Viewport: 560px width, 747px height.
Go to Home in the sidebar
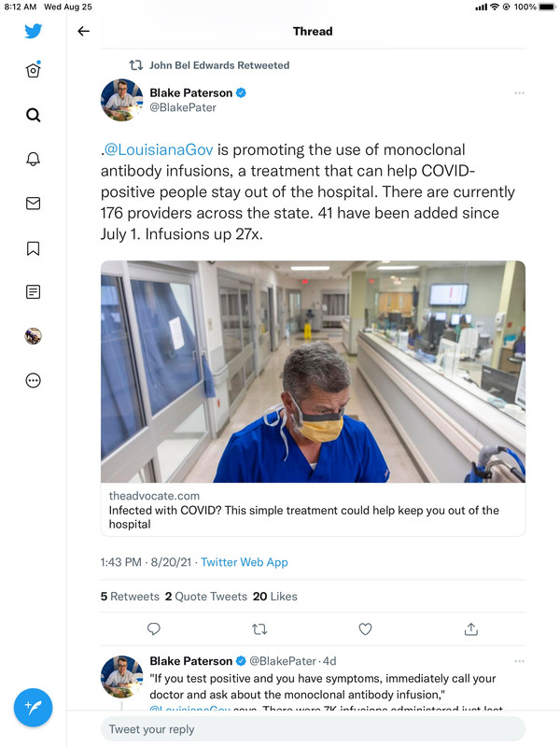(33, 71)
